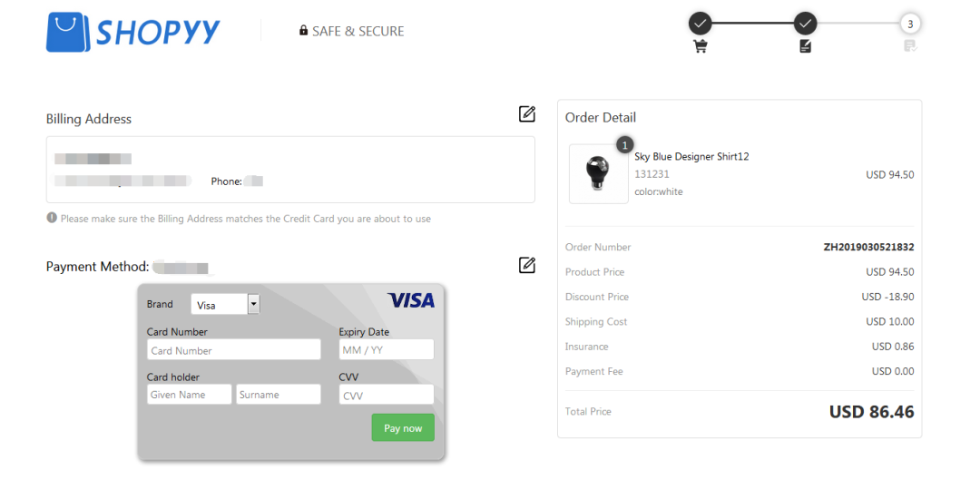Open the Sky Blue Designer Shirt12 product thumbnail
The width and height of the screenshot is (980, 499).
tap(598, 173)
